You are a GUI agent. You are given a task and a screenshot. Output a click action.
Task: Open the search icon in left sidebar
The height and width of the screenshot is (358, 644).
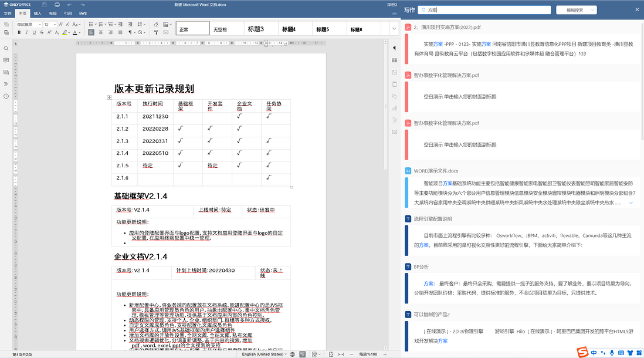pyautogui.click(x=6, y=49)
